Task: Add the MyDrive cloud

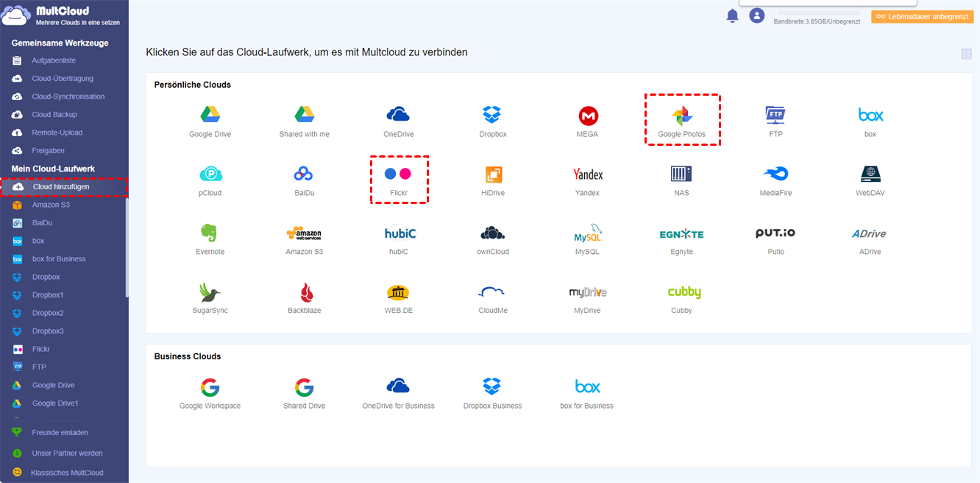Action: click(x=588, y=292)
